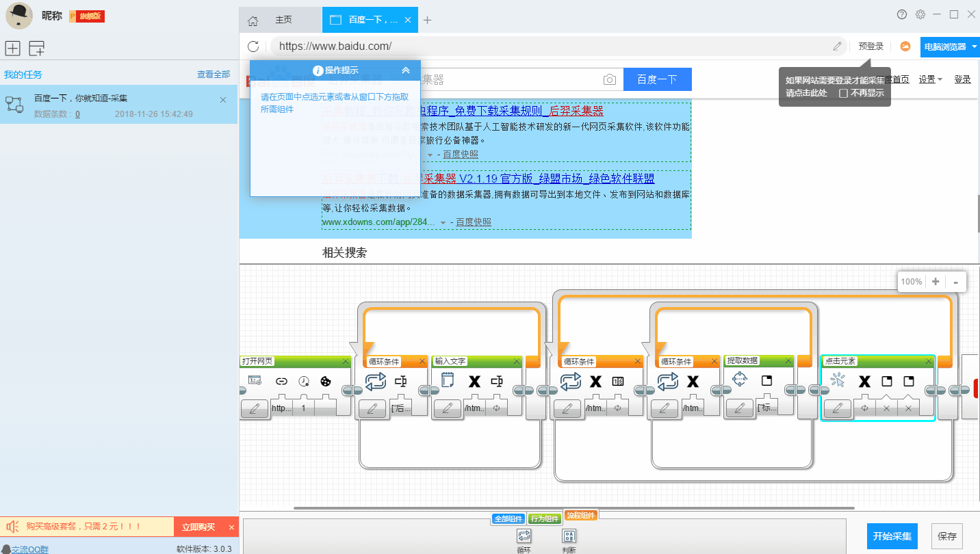Reload the page with refresh icon
The width and height of the screenshot is (980, 554).
pos(253,47)
